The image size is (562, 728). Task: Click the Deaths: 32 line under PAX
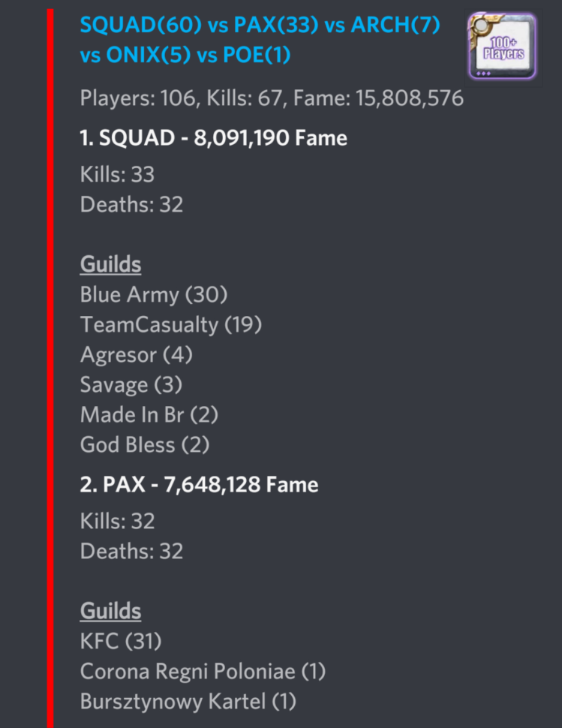pos(131,552)
